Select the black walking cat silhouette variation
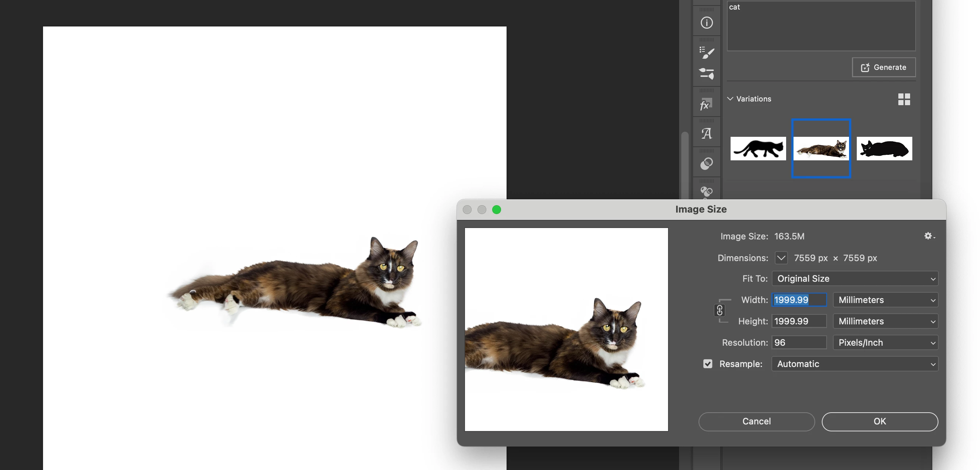This screenshot has width=980, height=470. pos(758,149)
